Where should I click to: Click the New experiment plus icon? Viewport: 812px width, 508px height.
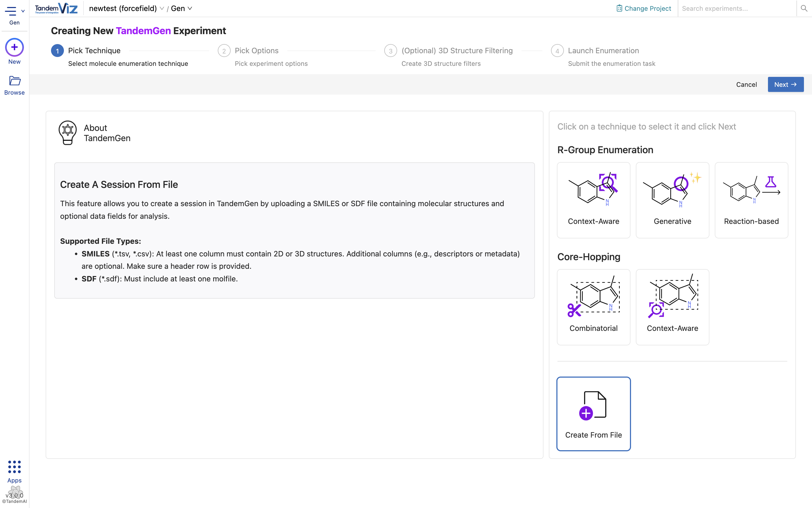point(15,47)
